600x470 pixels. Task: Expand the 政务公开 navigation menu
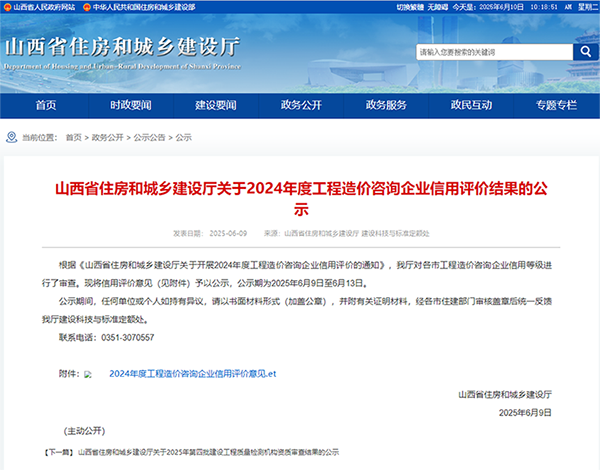pyautogui.click(x=301, y=105)
